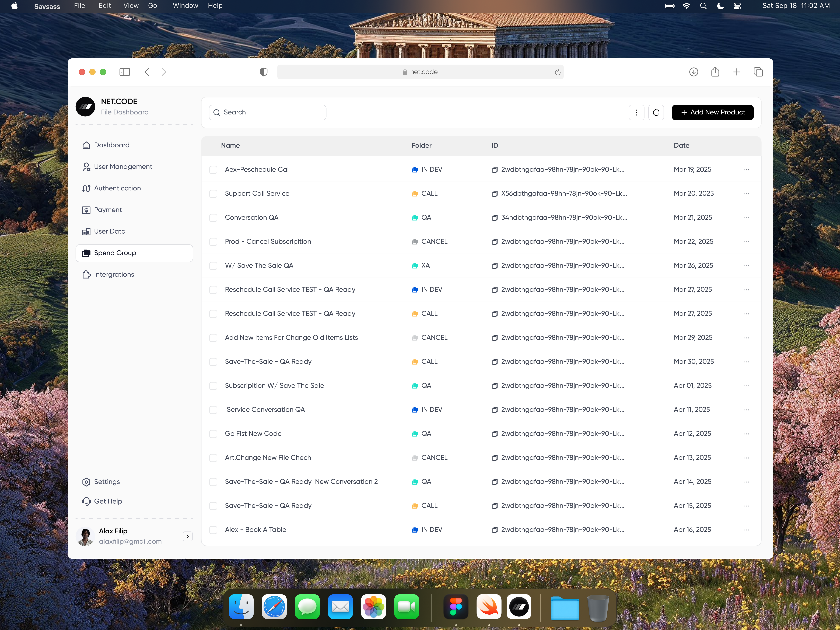Viewport: 840px width, 630px height.
Task: Click into the Search field
Action: (267, 112)
